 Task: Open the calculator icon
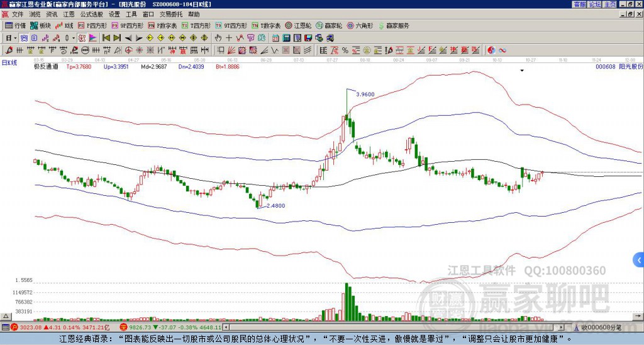(x=287, y=38)
